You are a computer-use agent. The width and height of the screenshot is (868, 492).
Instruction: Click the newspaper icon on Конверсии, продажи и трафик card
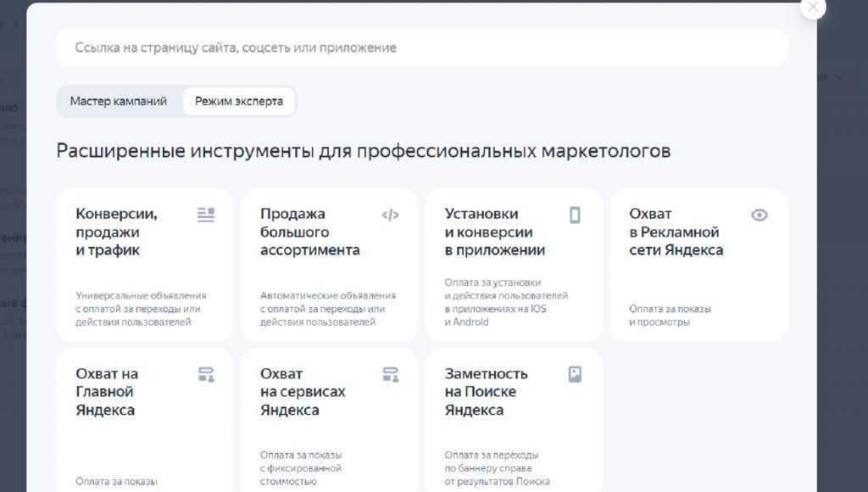click(x=205, y=215)
